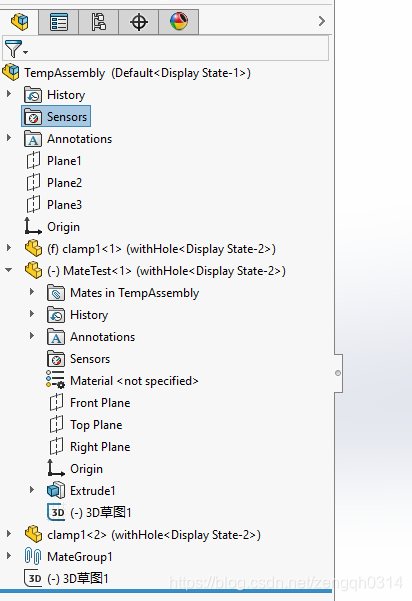
Task: Expand History under MateTest<1>
Action: click(x=32, y=314)
